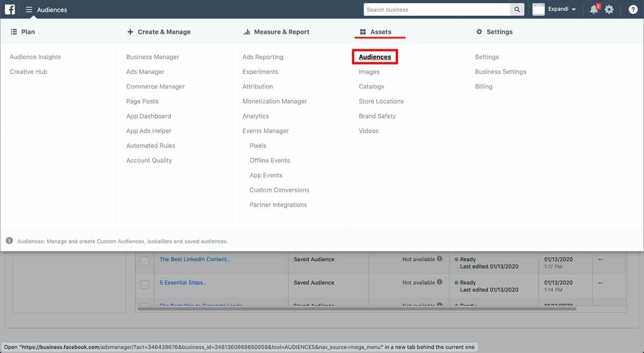Select Custom Conversions
The height and width of the screenshot is (353, 644).
pos(279,190)
